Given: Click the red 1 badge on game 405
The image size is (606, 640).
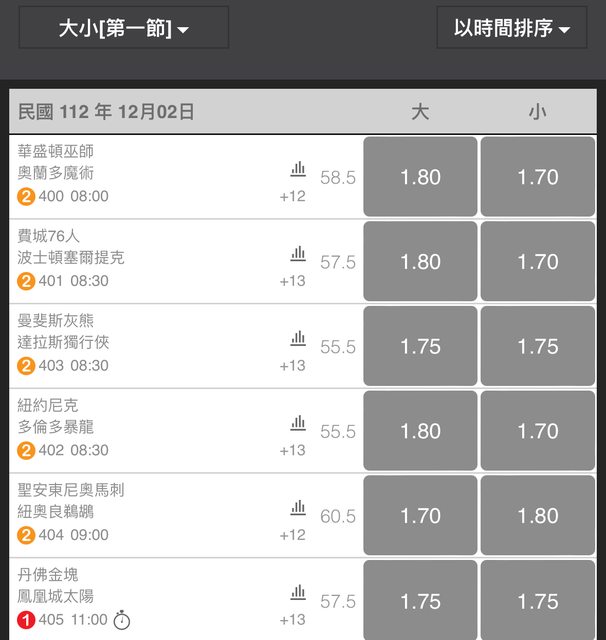Looking at the screenshot, I should (26, 620).
